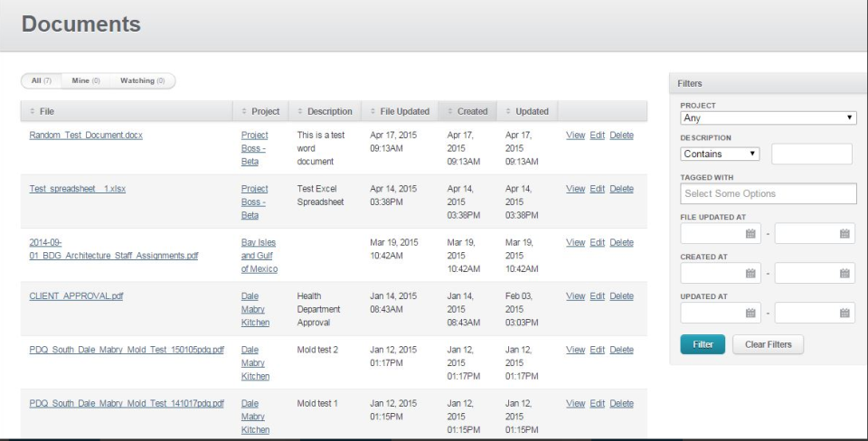868x441 pixels.
Task: Open Dale Mabry Kitchen project in CLIENT_APPROVAL row
Action: 255,309
